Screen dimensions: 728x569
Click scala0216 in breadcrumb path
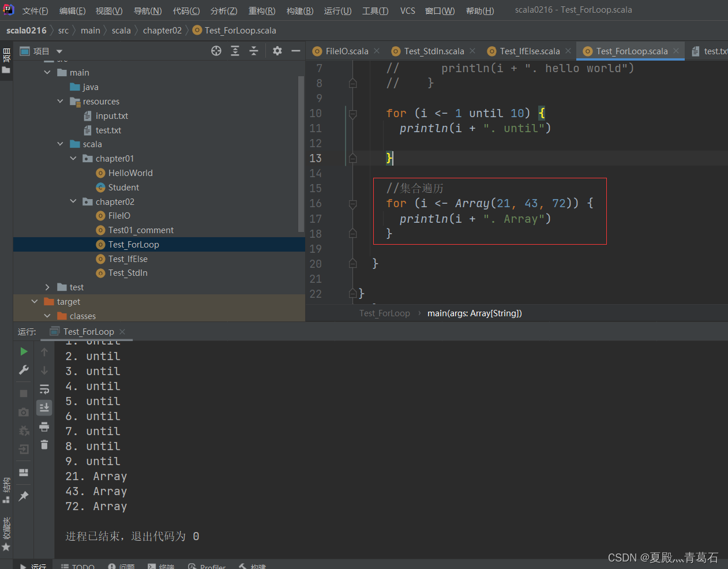coord(27,31)
